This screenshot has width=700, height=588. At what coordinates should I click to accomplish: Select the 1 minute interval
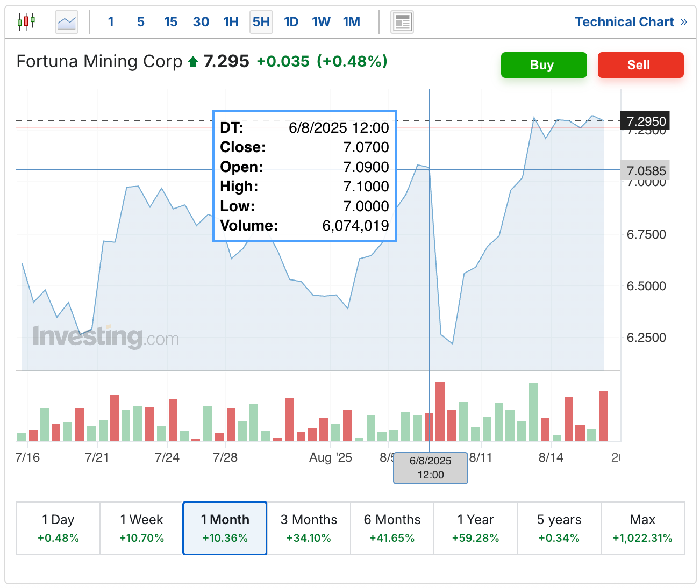(x=111, y=22)
